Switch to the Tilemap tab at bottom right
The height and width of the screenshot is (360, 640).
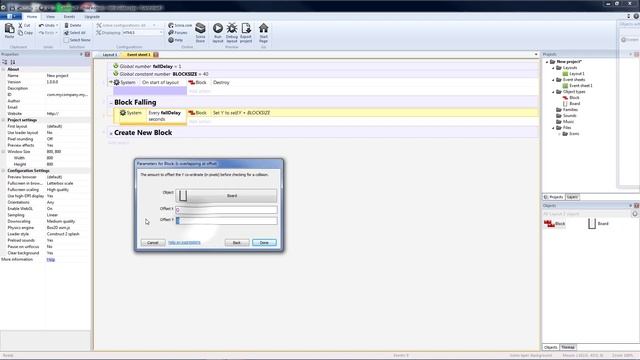pyautogui.click(x=568, y=347)
